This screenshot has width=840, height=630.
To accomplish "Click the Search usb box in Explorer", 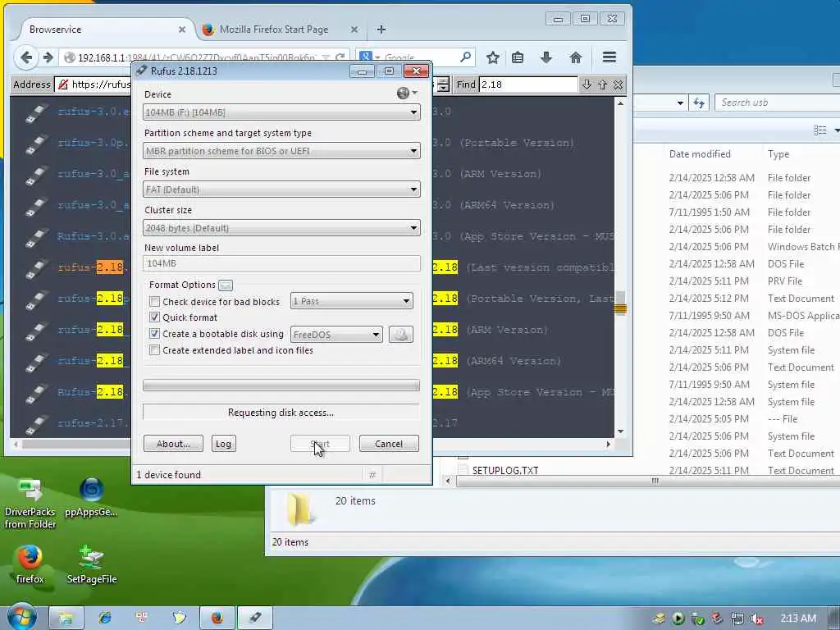I will (x=778, y=103).
